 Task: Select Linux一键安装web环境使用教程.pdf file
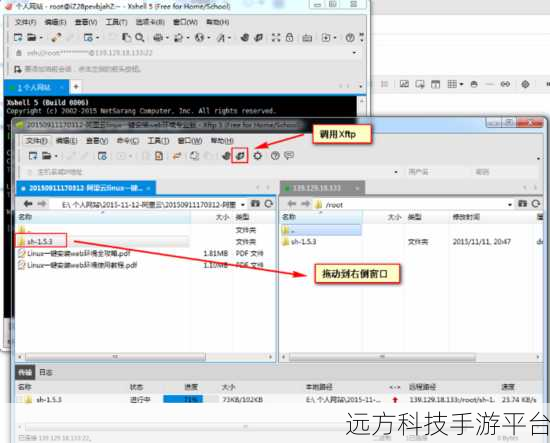[x=78, y=265]
